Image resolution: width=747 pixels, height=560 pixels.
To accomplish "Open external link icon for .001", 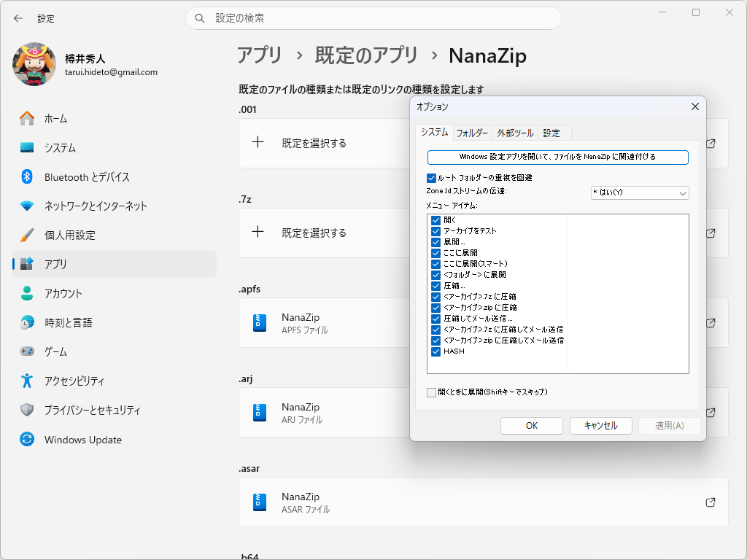I will pos(711,144).
